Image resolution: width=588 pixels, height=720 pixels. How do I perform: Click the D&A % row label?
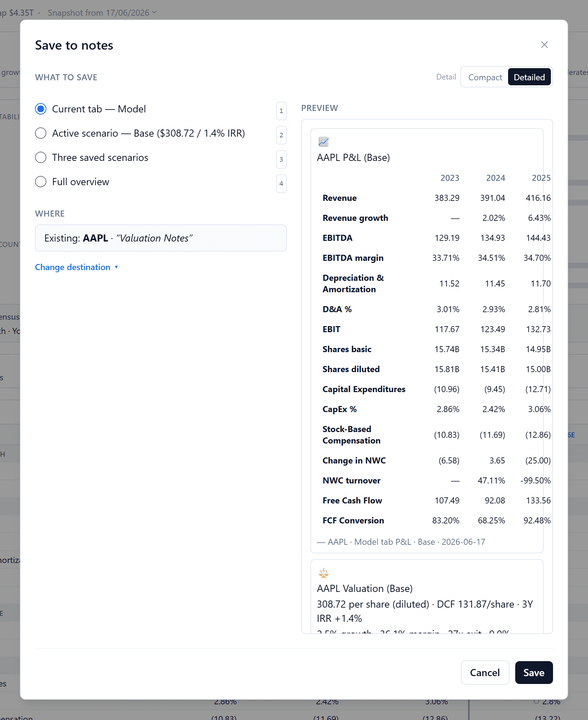click(337, 309)
